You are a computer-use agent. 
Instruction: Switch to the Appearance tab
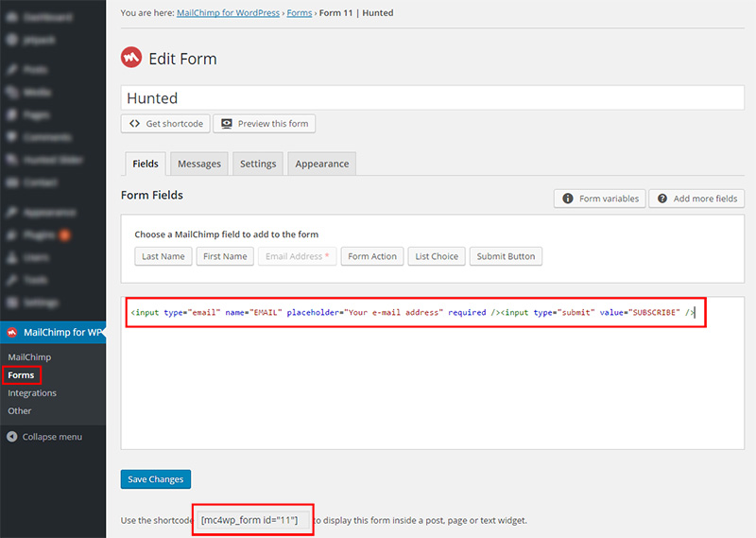(x=322, y=164)
